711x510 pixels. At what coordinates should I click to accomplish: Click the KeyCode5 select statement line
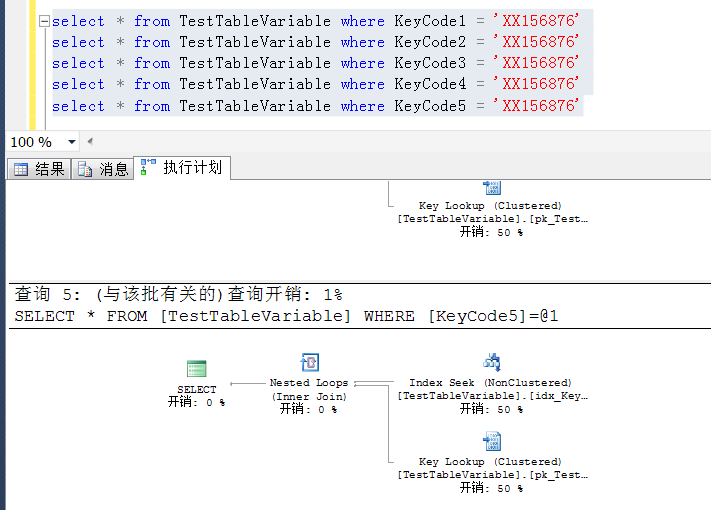pos(315,106)
